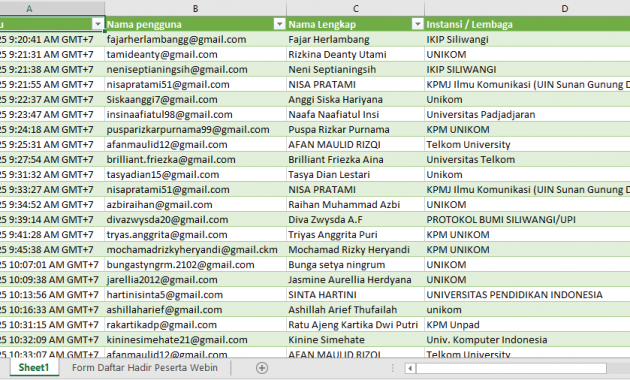Select name cell Raihan Muhammad Azbi
Screen dimensions: 630x380
pos(356,204)
